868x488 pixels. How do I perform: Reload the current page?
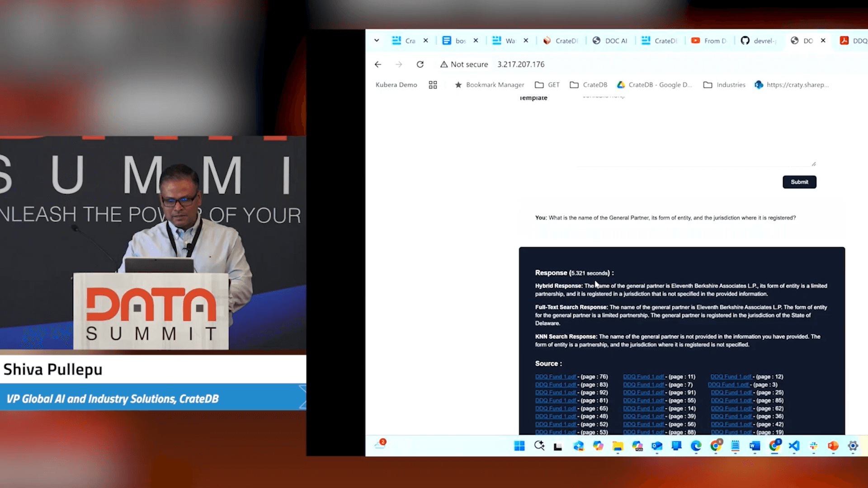pyautogui.click(x=420, y=65)
